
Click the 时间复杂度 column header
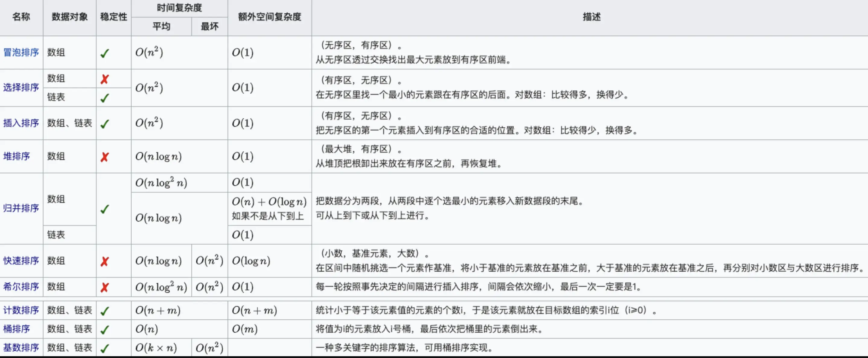point(179,8)
